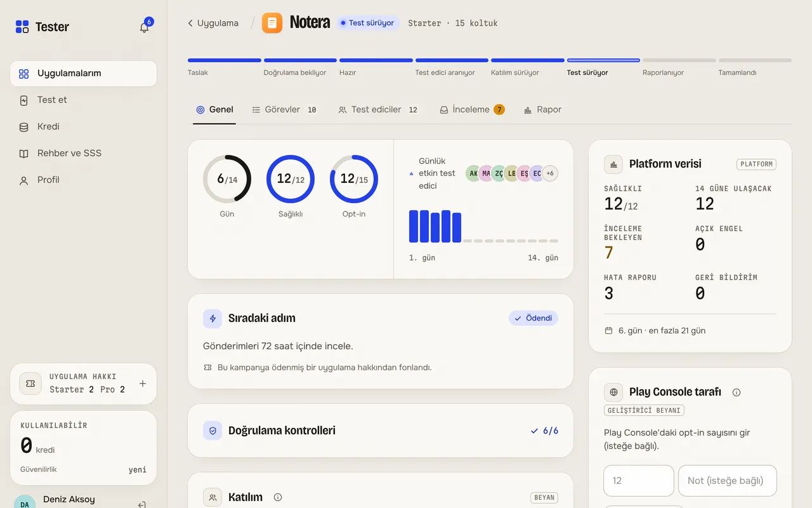Image resolution: width=812 pixels, height=508 pixels.
Task: Open the +6 more testers avatar
Action: click(550, 173)
